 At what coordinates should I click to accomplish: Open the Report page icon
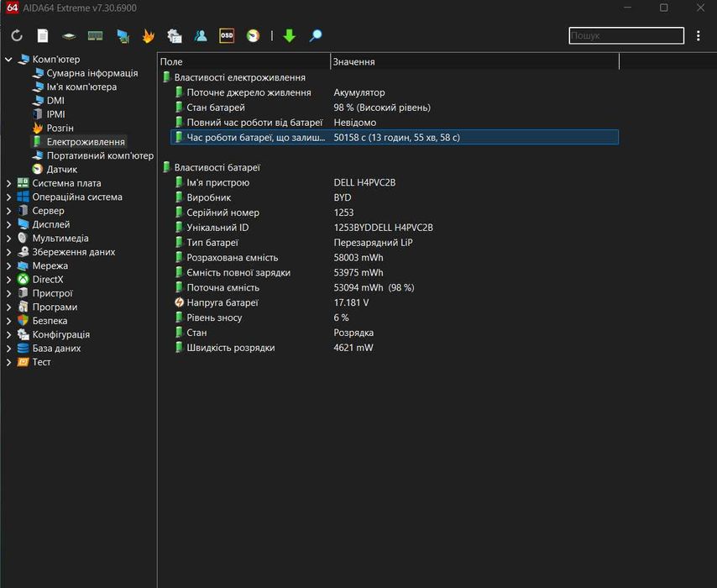click(x=43, y=36)
